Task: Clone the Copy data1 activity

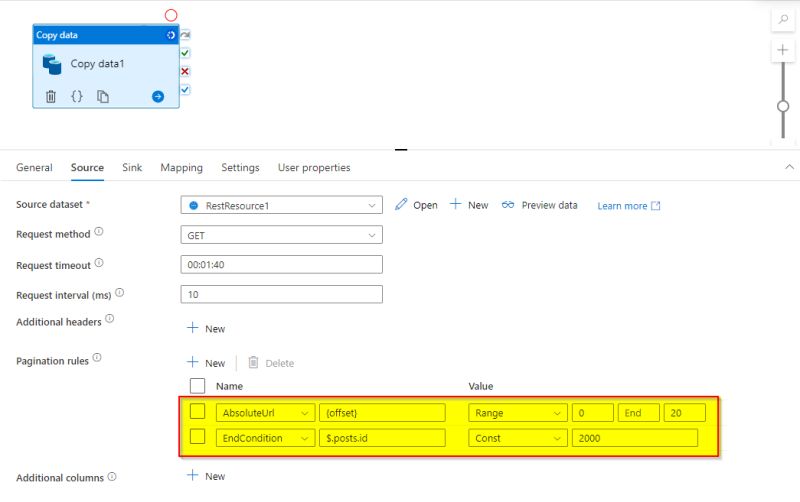Action: pyautogui.click(x=103, y=96)
